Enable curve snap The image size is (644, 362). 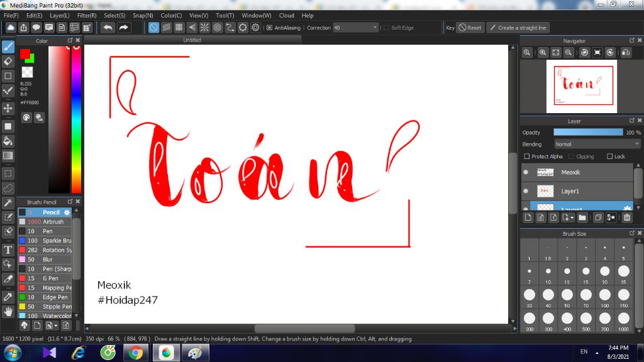(x=230, y=28)
